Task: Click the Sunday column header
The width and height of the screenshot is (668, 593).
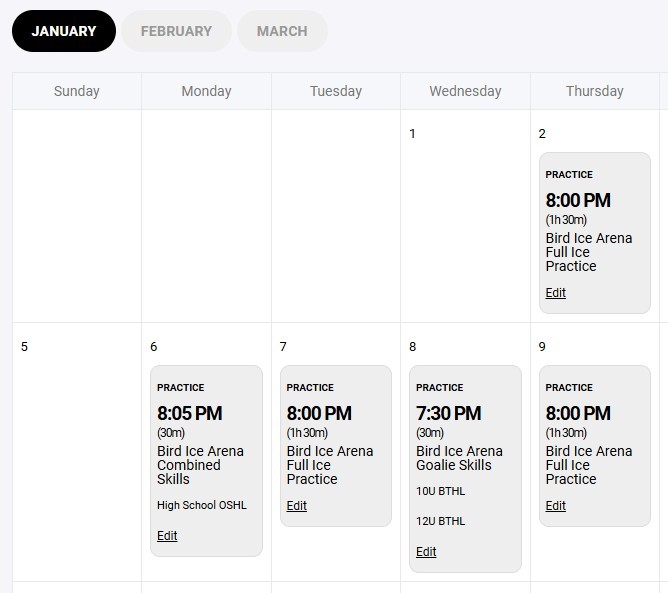Action: coord(77,91)
